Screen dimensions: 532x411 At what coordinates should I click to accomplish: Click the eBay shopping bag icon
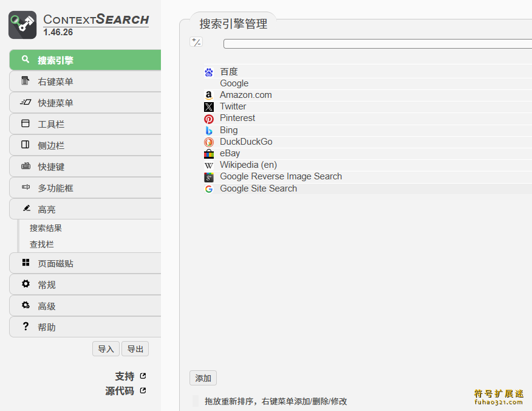(209, 154)
